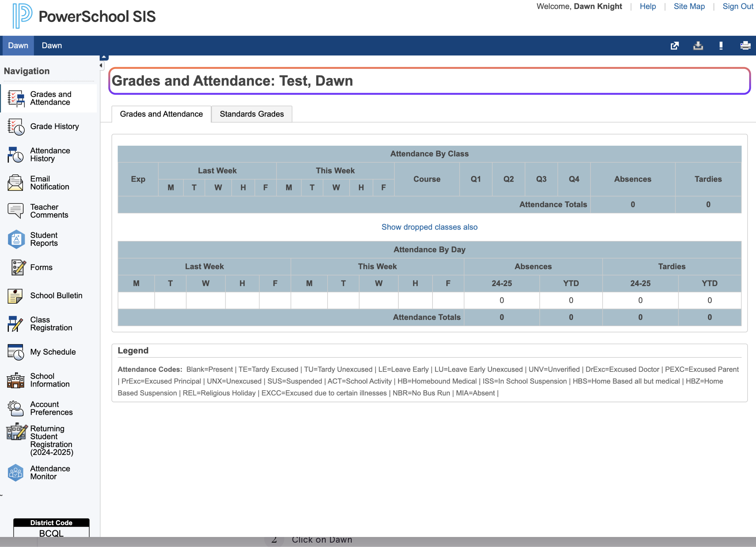The image size is (756, 547).
Task: Open the School Information building icon
Action: coord(16,380)
